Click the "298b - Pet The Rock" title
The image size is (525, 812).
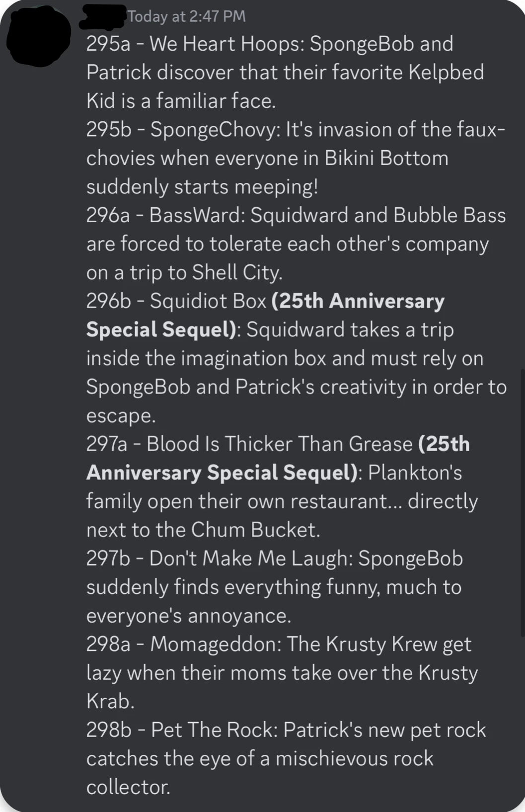point(181,730)
